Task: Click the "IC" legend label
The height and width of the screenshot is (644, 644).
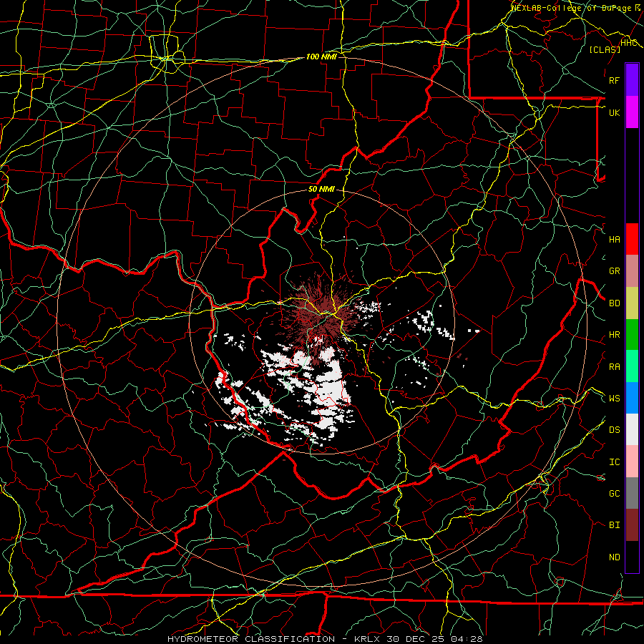Action: pos(615,462)
